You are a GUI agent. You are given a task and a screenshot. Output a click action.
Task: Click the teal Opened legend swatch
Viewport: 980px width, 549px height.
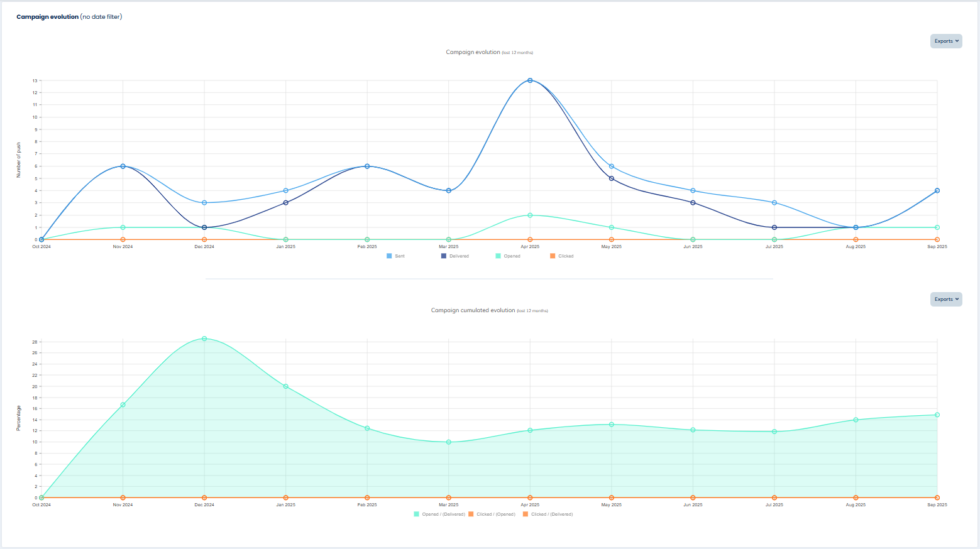coord(498,256)
